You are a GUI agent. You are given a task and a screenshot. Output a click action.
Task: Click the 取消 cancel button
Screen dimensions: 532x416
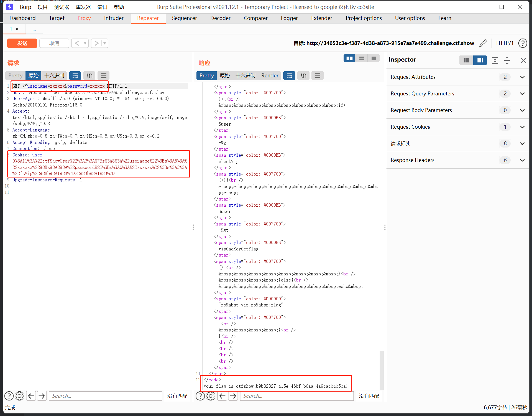(54, 43)
